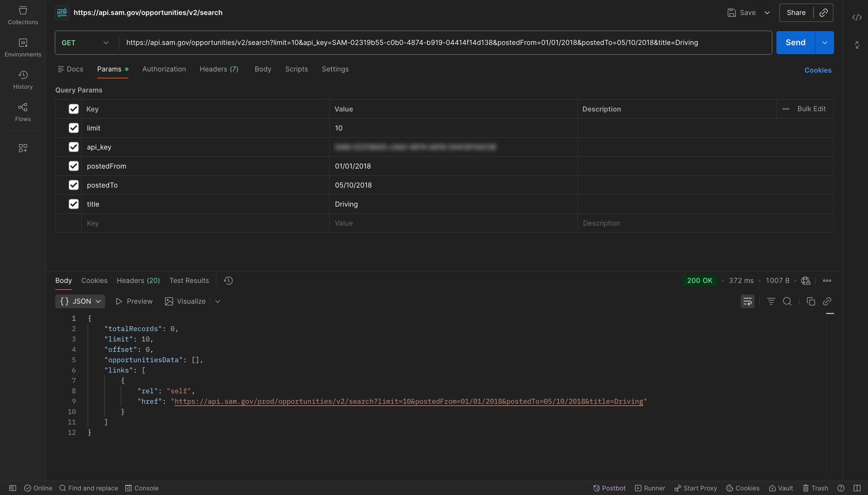Open the Environments sidebar panel

tap(23, 48)
